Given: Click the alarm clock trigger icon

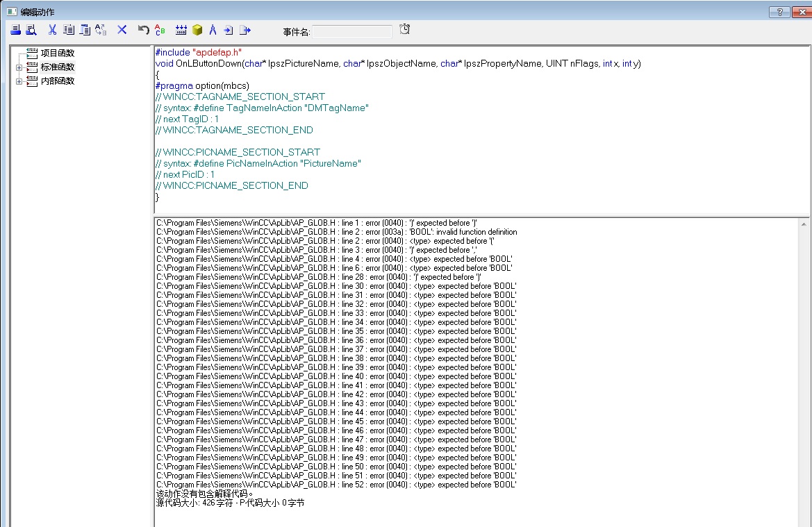Looking at the screenshot, I should pos(405,29).
